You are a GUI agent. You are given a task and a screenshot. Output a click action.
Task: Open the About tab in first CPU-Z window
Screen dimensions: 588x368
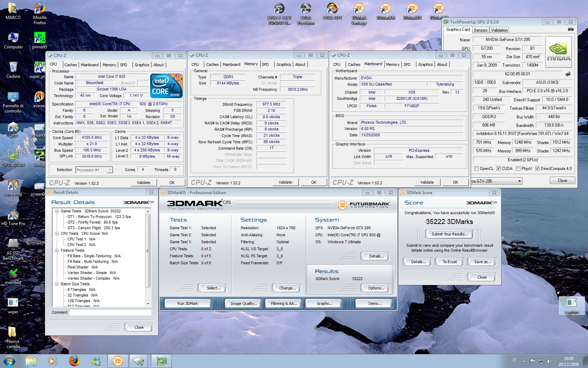[x=159, y=65]
